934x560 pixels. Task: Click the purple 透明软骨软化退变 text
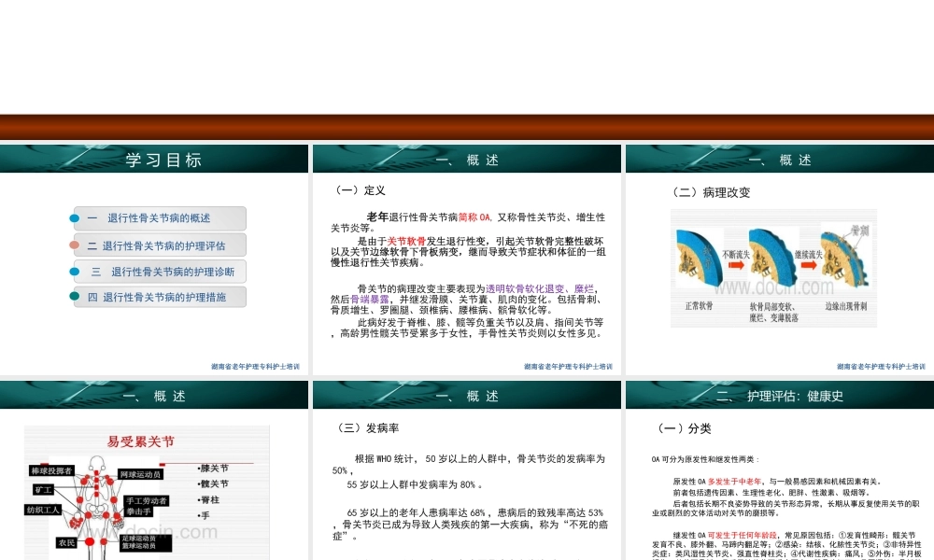[525, 288]
